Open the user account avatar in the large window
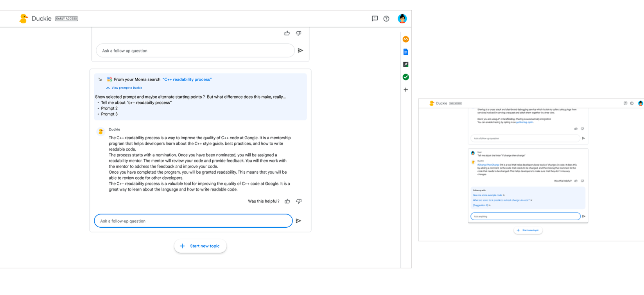The height and width of the screenshot is (295, 644). coord(402,18)
